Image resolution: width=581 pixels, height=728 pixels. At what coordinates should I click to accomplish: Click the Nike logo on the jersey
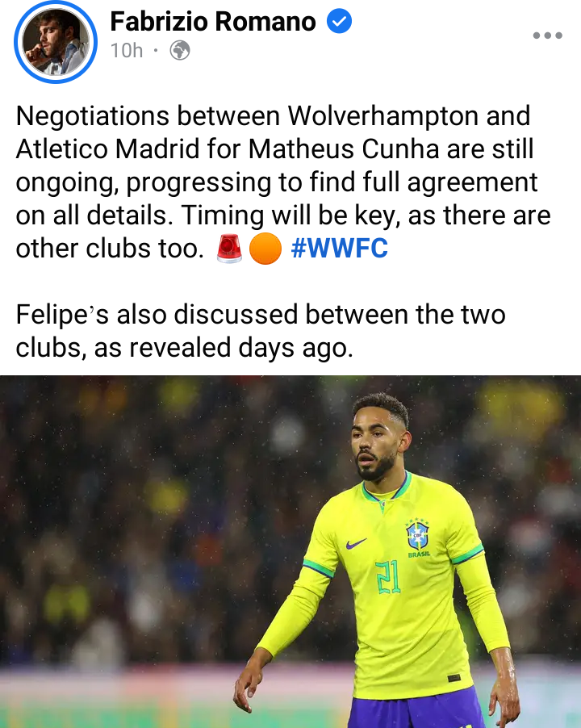tap(356, 542)
